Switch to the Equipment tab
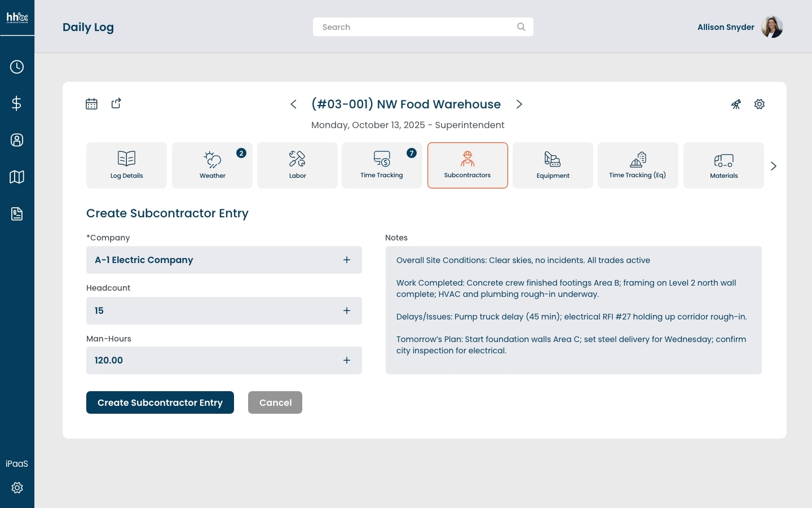Viewport: 812px width, 508px height. pyautogui.click(x=553, y=165)
